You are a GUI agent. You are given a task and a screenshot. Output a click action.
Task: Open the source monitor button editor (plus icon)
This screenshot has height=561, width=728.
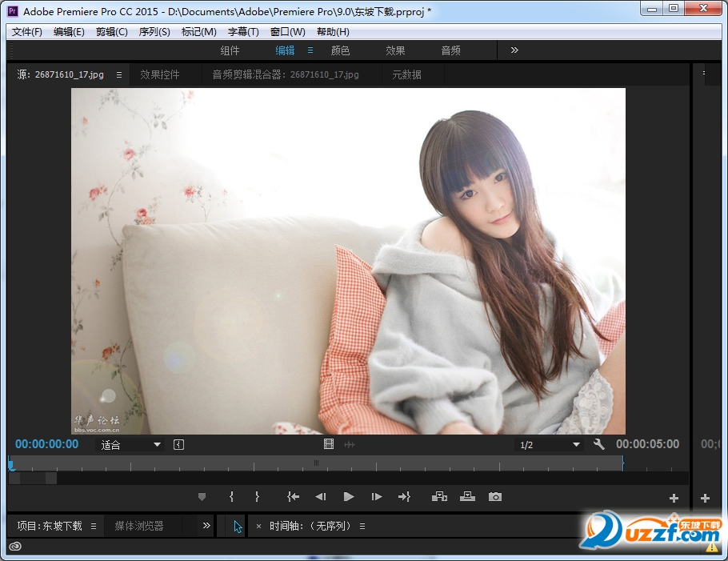(x=674, y=499)
